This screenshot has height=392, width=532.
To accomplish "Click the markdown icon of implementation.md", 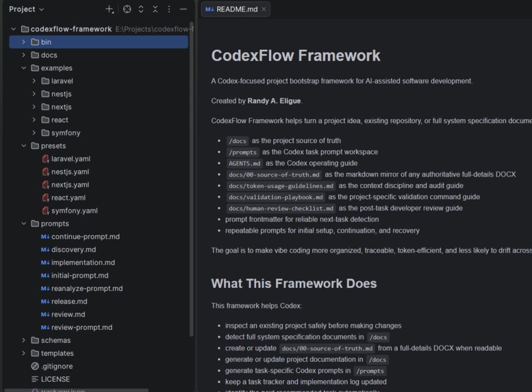I will pos(45,263).
